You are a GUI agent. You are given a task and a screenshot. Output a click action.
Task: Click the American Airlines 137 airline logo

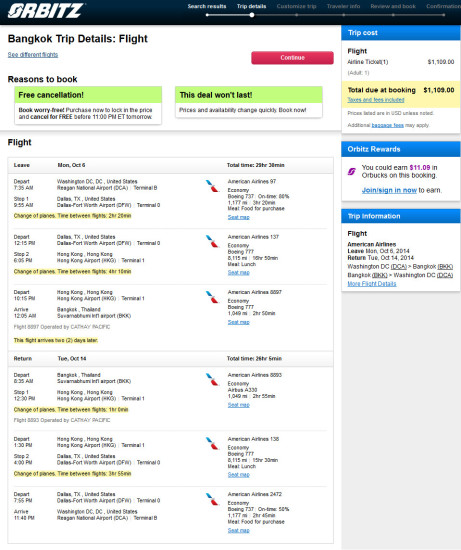click(x=212, y=241)
